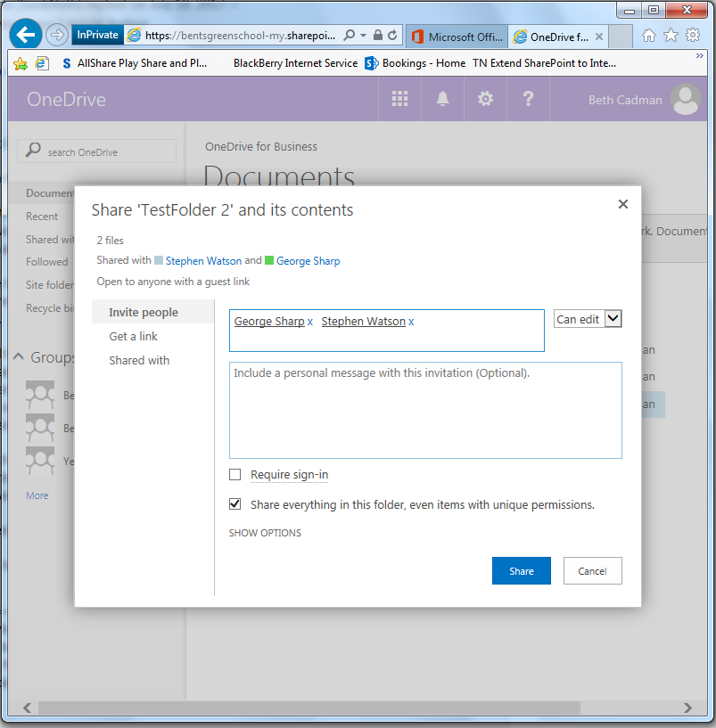This screenshot has height=728, width=716.
Task: Click the browser Back arrow button
Action: pyautogui.click(x=26, y=34)
